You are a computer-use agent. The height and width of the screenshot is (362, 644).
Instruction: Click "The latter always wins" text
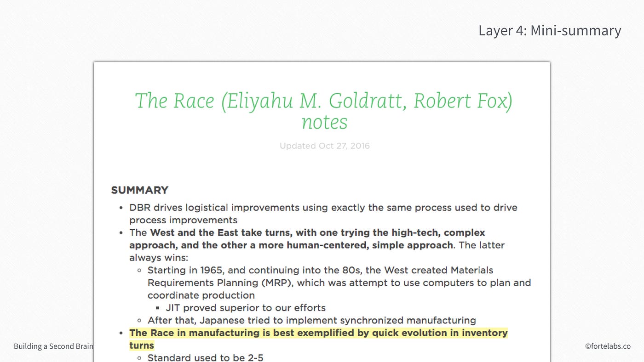[x=317, y=251]
